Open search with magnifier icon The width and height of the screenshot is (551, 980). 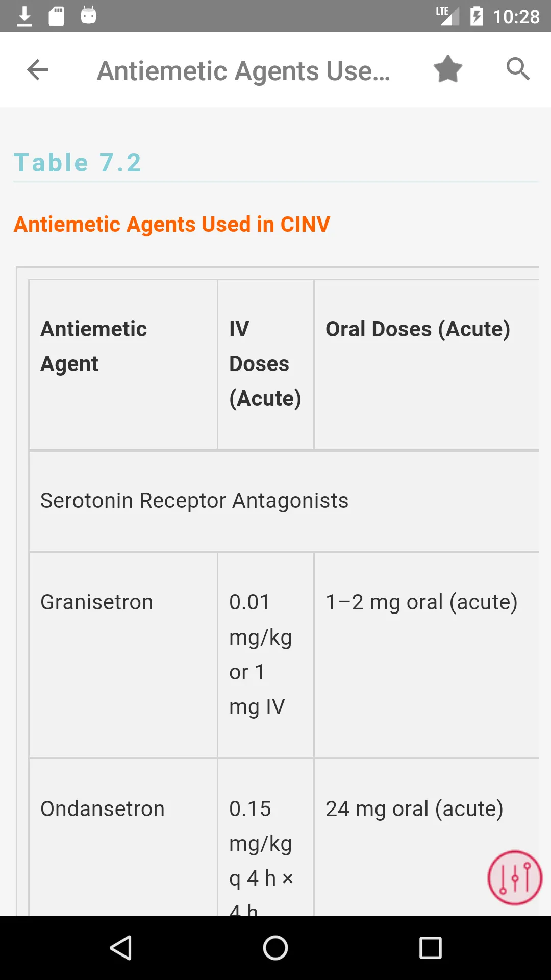click(518, 69)
